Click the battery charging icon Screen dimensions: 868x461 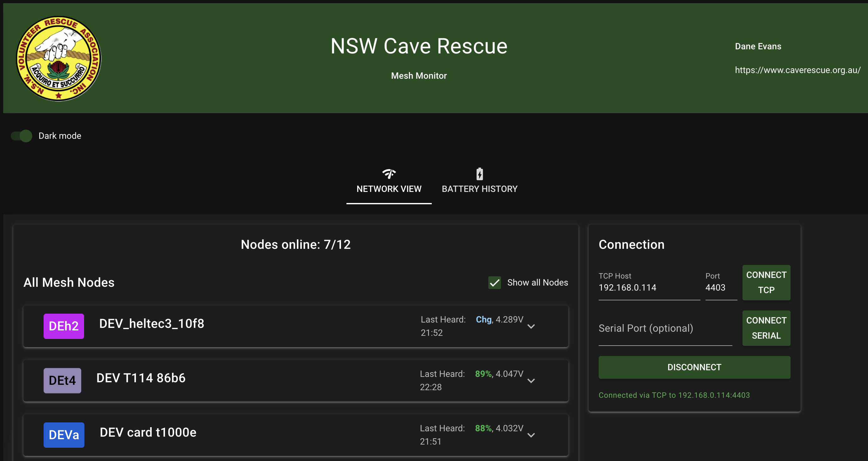coord(479,174)
